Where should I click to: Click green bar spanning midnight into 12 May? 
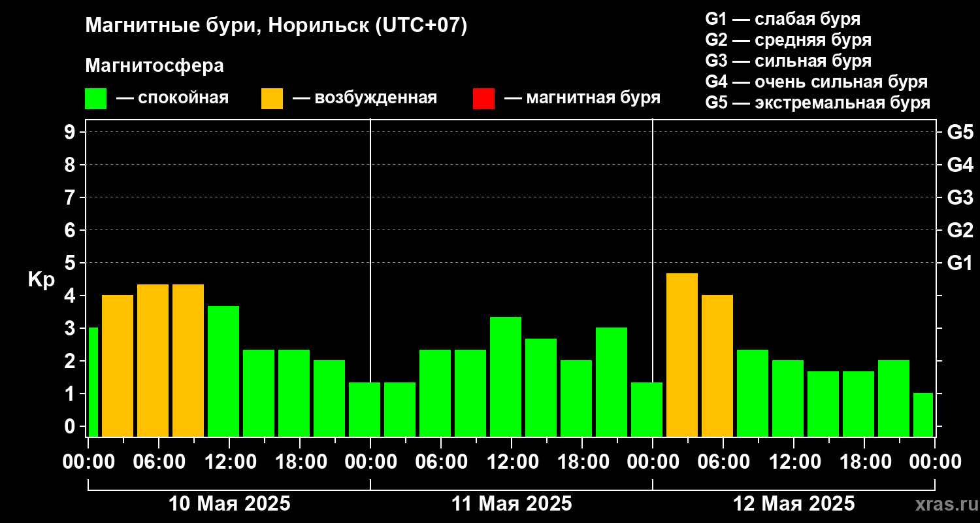[647, 410]
